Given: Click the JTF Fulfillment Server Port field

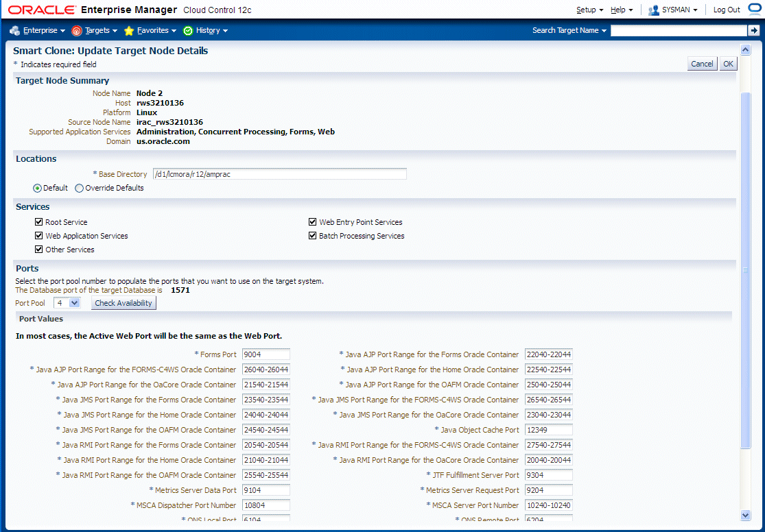Looking at the screenshot, I should (548, 475).
